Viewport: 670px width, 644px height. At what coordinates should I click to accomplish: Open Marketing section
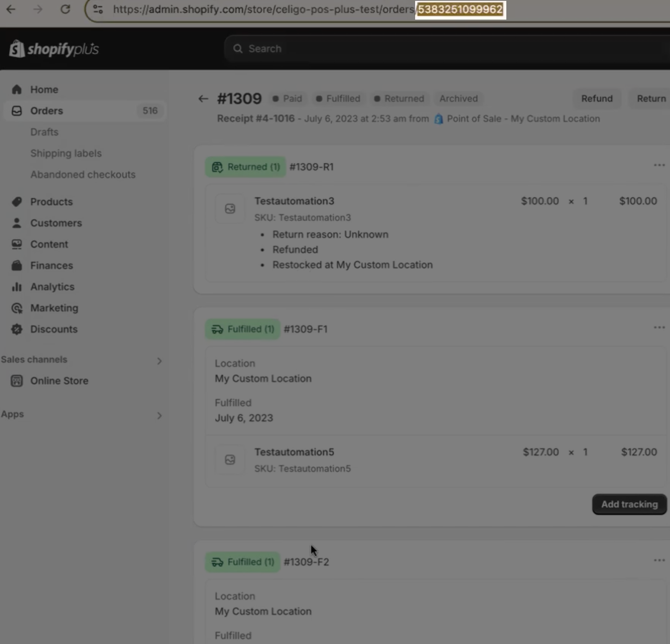pyautogui.click(x=54, y=308)
